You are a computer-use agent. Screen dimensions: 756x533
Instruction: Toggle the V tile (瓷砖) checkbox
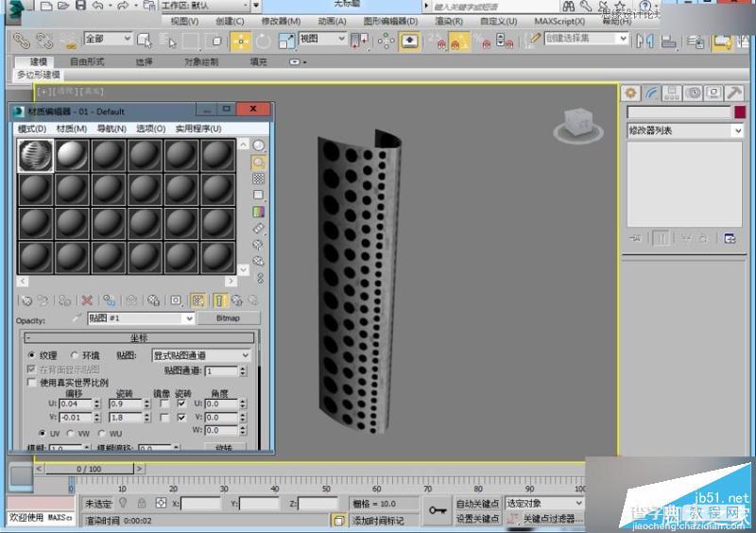coord(181,418)
